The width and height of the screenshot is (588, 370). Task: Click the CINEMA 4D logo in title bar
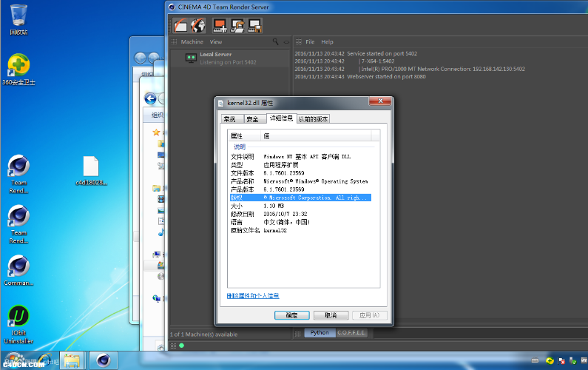tap(172, 7)
